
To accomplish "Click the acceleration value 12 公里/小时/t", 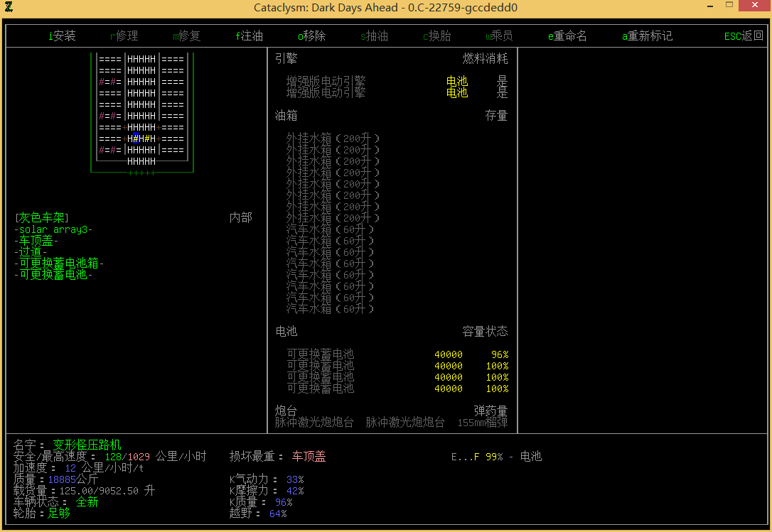I will click(x=104, y=467).
